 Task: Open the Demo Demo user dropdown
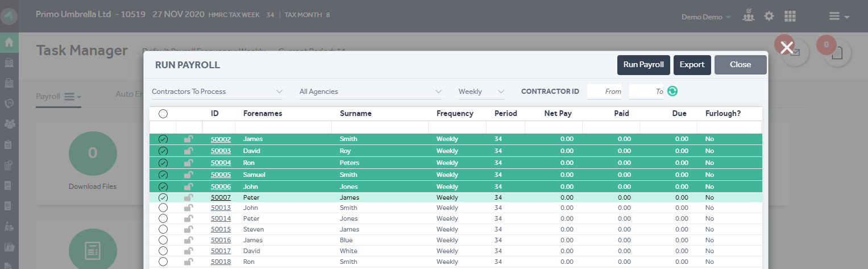706,17
